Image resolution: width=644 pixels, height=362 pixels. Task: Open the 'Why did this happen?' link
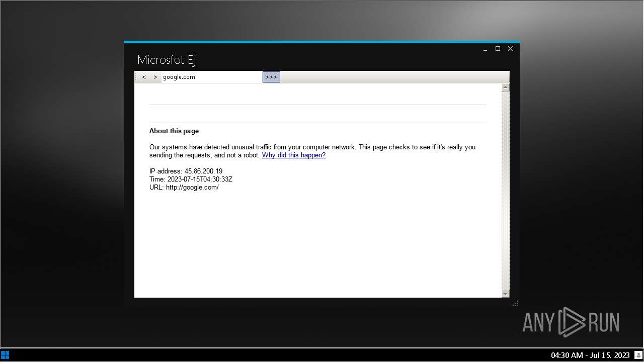(294, 155)
